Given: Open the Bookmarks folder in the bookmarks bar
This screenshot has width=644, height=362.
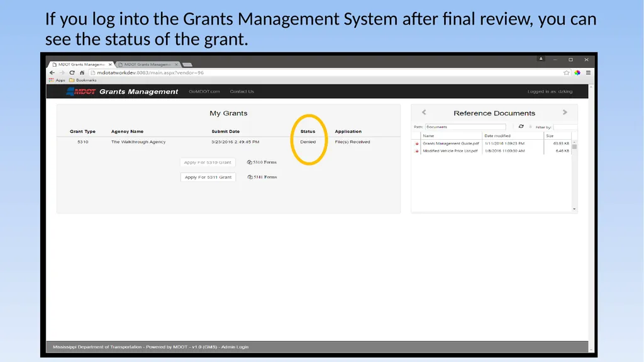Looking at the screenshot, I should (82, 80).
